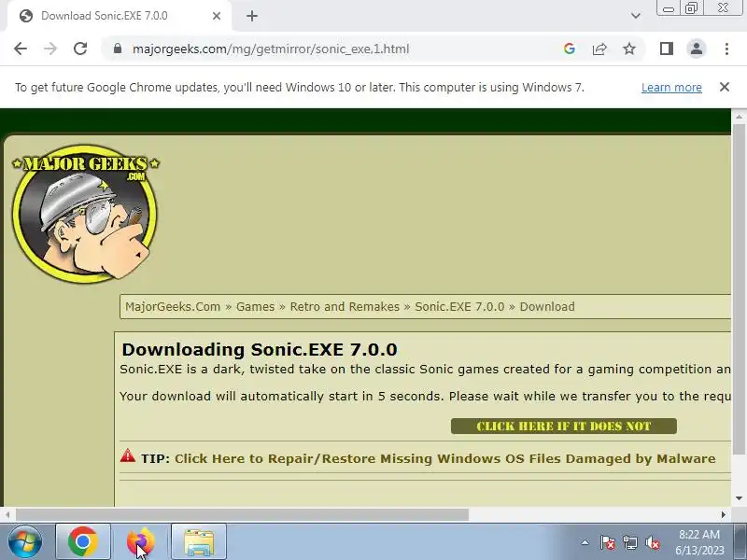Open Action Center flag icon
Screen dimensions: 747x560
pos(608,542)
